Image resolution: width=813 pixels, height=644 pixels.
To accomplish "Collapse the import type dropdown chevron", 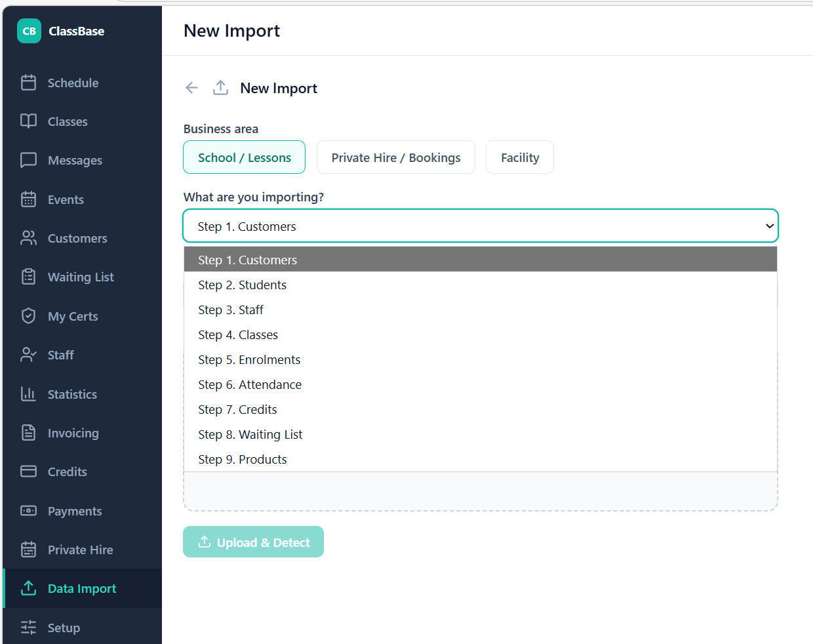I will [770, 226].
